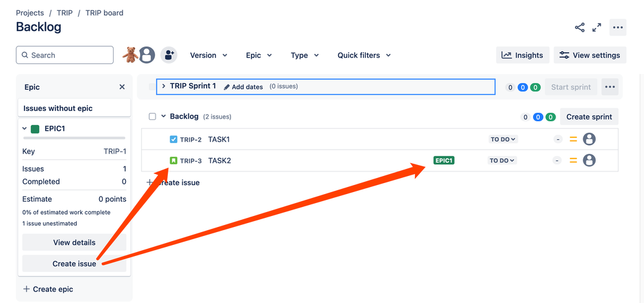Screen dimensions: 644x303
Task: Select the TRIP Sprint 1 checkbox
Action: [152, 86]
